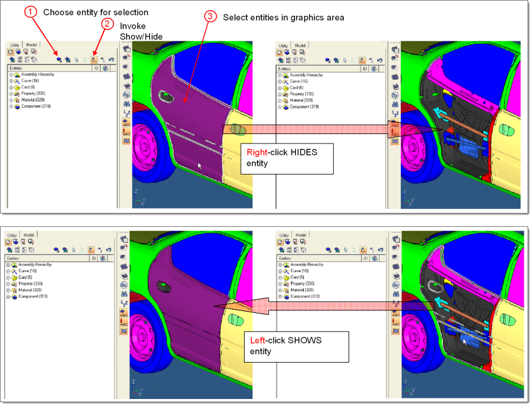The image size is (532, 406).
Task: Expand the Material (328) branch
Action: [11, 99]
